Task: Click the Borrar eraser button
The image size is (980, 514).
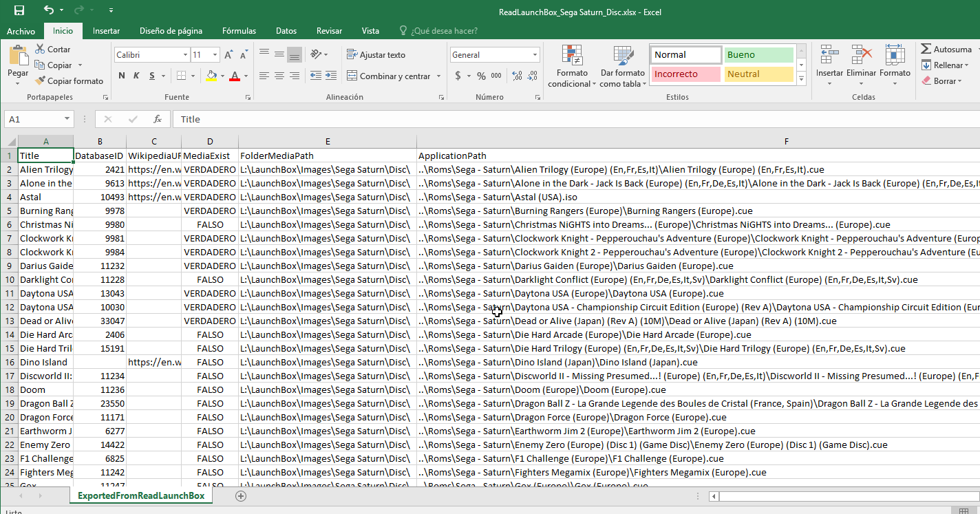Action: click(941, 81)
